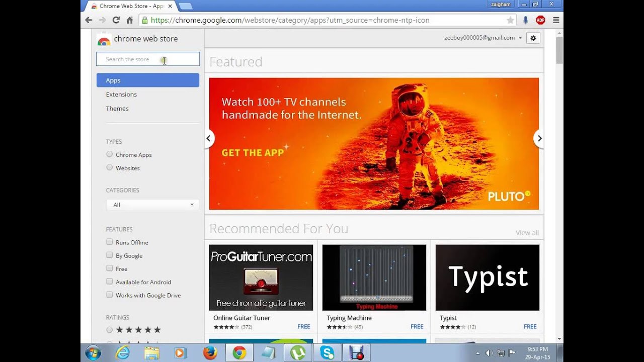Image resolution: width=644 pixels, height=362 pixels.
Task: Switch to Chrome taskbar button
Action: pyautogui.click(x=239, y=353)
